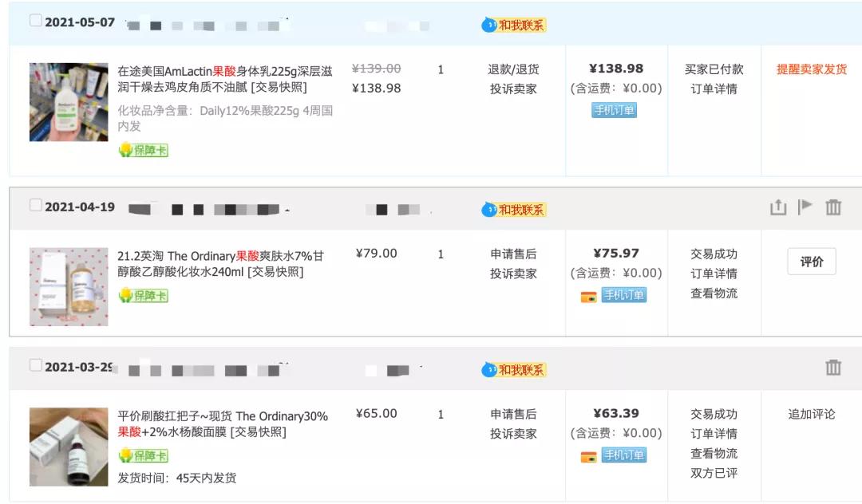
Task: Delete the 2021-04-19 order with trash icon
Action: pyautogui.click(x=833, y=207)
